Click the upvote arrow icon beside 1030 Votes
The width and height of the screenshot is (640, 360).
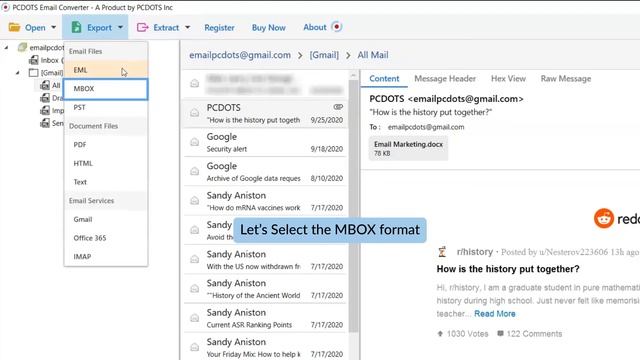440,333
